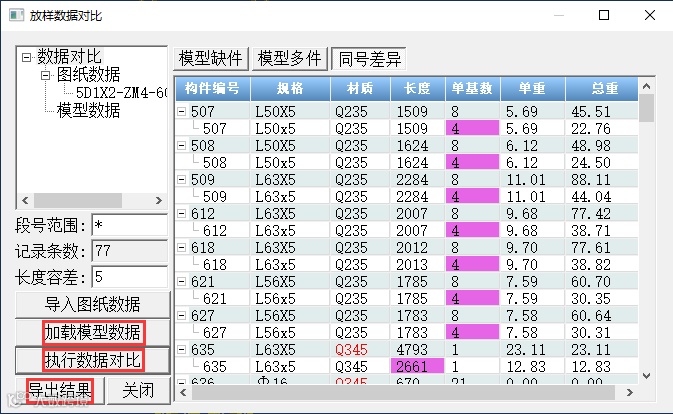
Task: Collapse the 509 parent row
Action: (182, 179)
